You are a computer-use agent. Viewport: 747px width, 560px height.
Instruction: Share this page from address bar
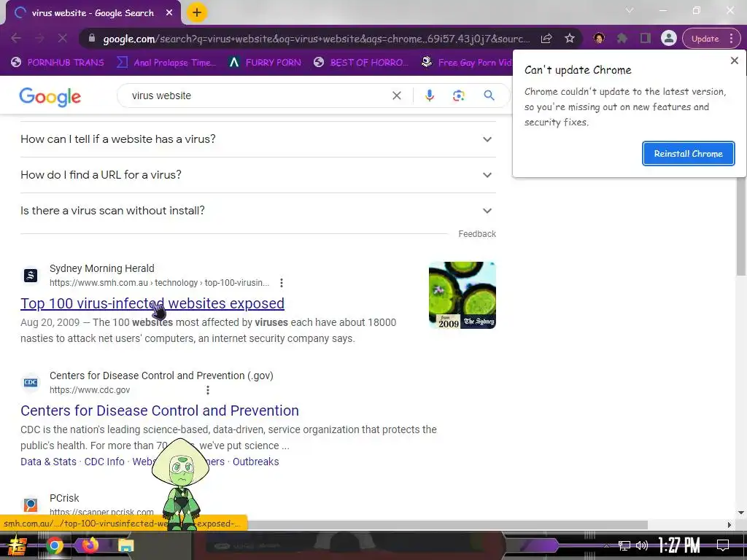(546, 38)
